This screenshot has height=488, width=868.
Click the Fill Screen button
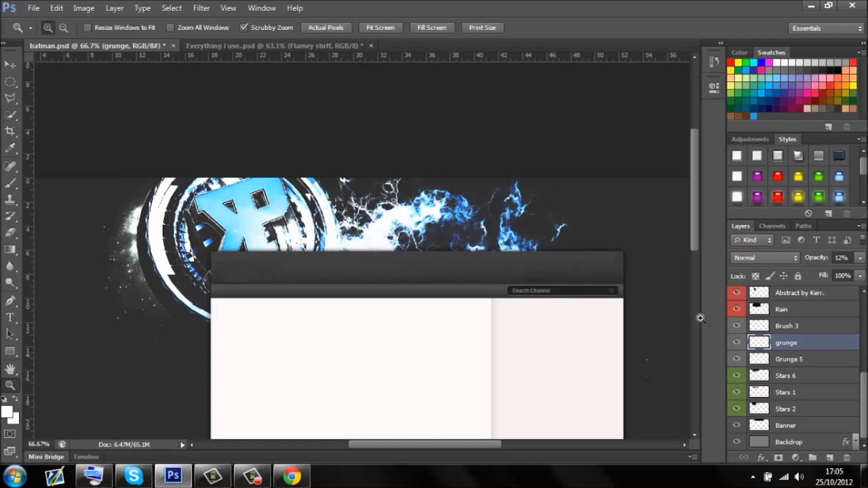pos(431,28)
